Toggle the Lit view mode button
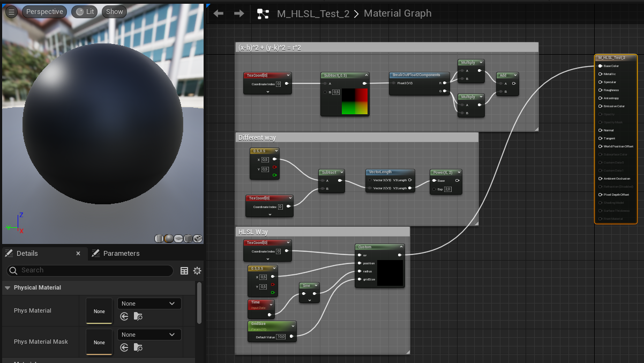The image size is (644, 363). pos(84,11)
